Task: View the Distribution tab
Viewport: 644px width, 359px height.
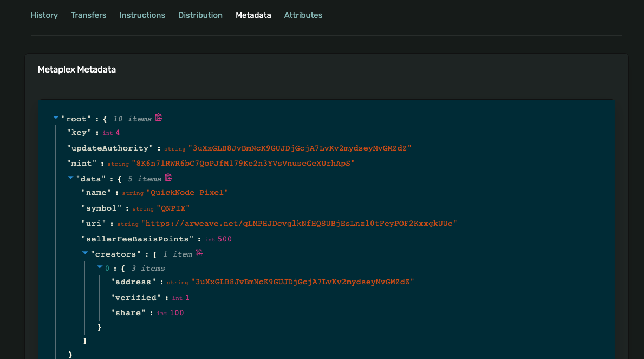Action: click(200, 15)
